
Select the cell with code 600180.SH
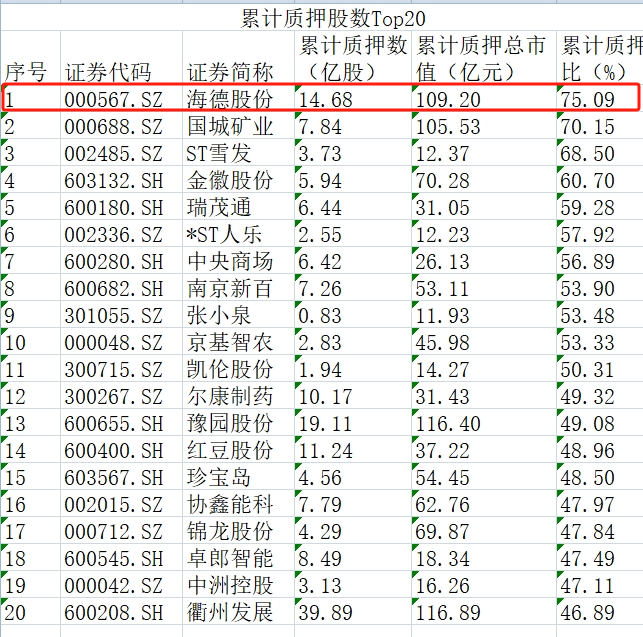click(121, 206)
